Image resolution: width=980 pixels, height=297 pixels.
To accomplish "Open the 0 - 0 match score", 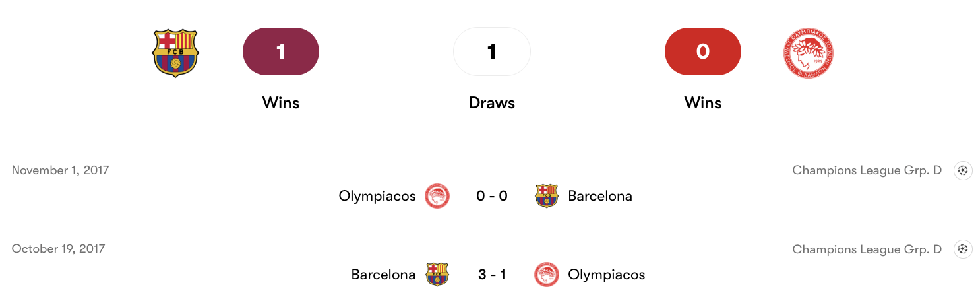I will pyautogui.click(x=492, y=196).
